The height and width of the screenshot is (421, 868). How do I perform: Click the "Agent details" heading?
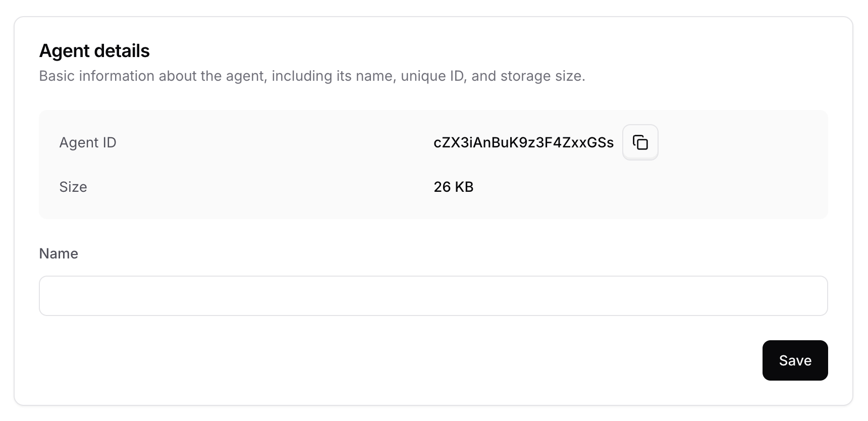click(x=94, y=51)
